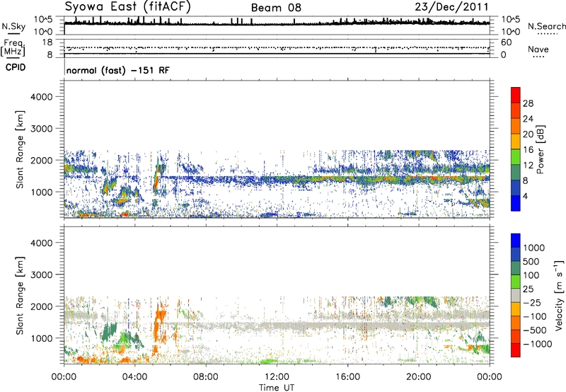Click the '28' tick on the power scale
Image resolution: width=566 pixels, height=392 pixels.
[528, 103]
